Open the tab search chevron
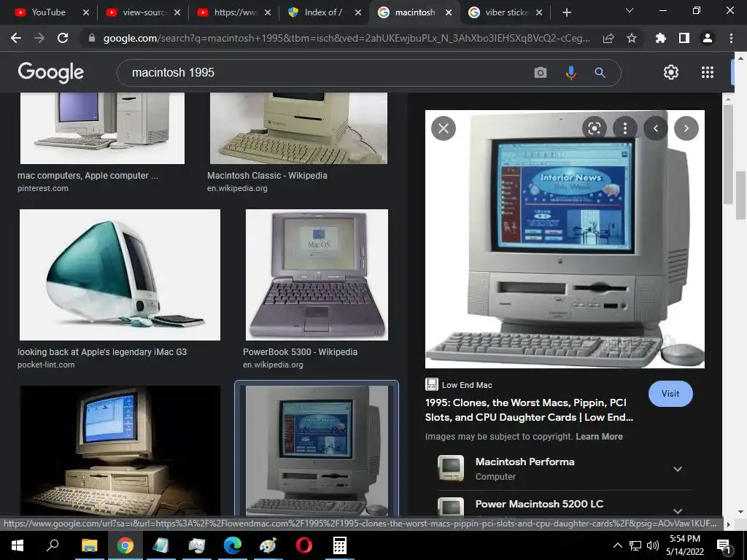Screen dimensions: 747x560 point(630,10)
